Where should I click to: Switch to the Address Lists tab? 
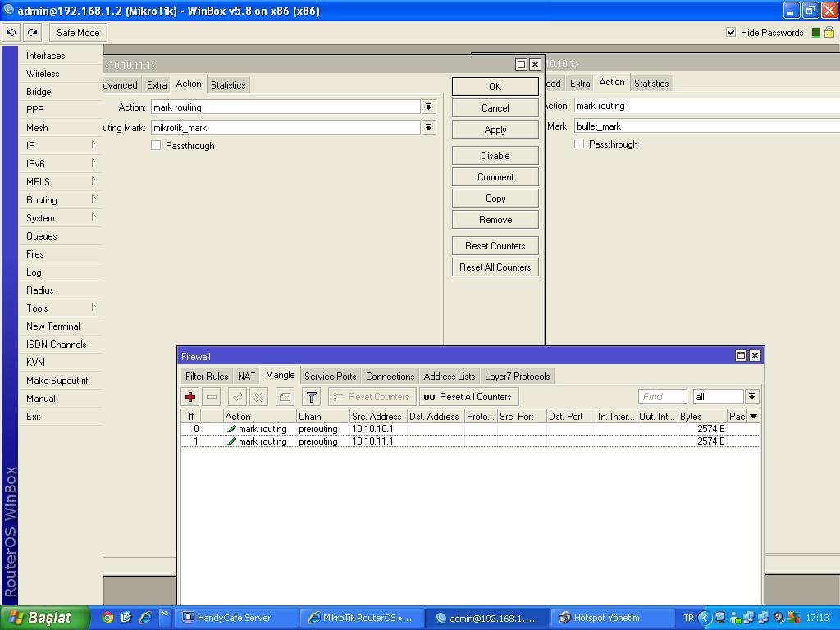450,376
